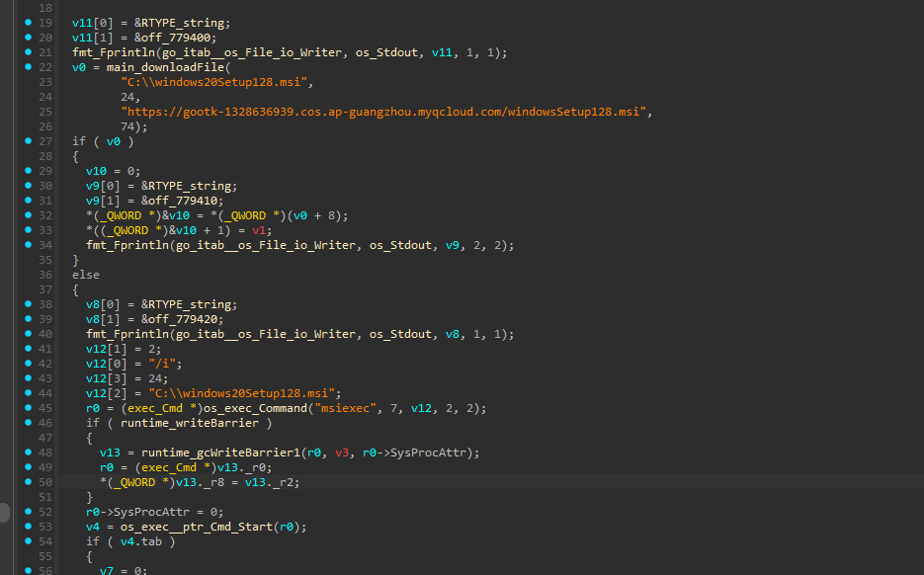This screenshot has width=924, height=575.
Task: Click line number 36 in gutter
Action: (x=45, y=275)
